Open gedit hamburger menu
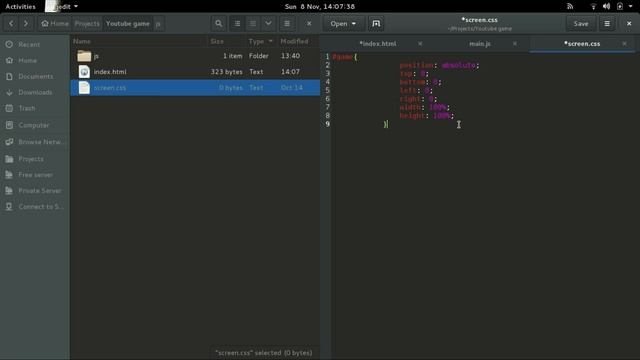 click(x=607, y=24)
